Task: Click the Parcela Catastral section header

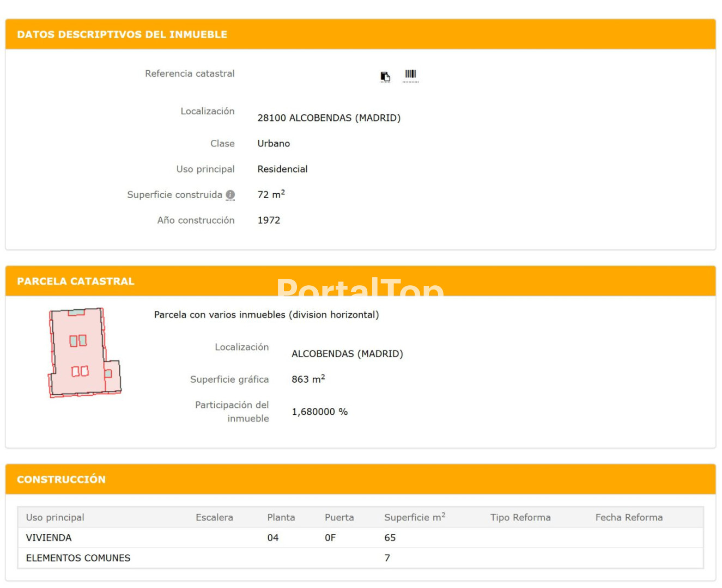Action: pos(76,281)
